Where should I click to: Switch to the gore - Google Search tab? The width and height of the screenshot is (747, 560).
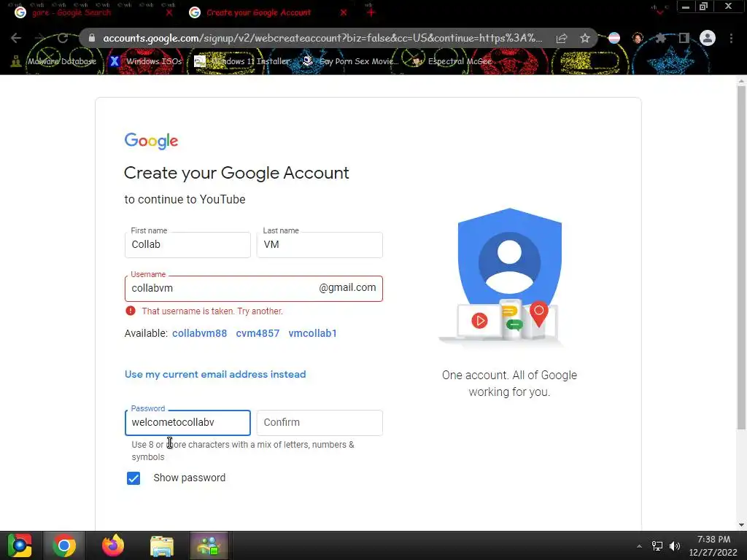click(71, 13)
